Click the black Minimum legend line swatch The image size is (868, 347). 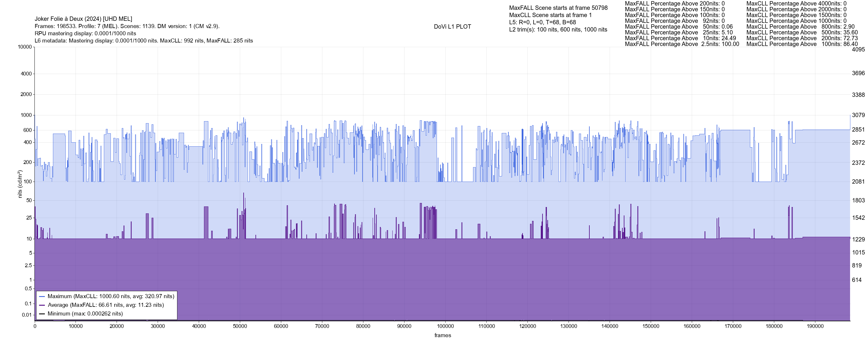pos(42,314)
